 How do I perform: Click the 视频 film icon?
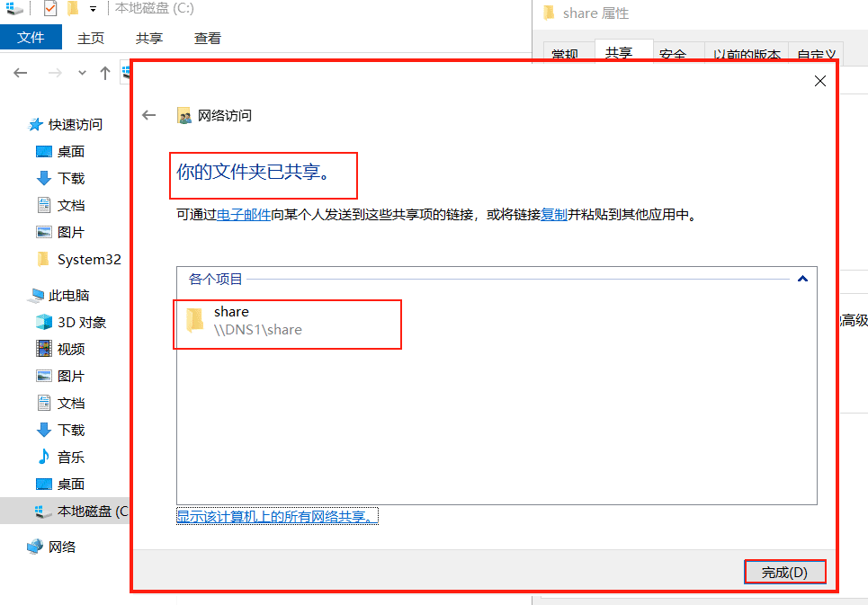[44, 349]
